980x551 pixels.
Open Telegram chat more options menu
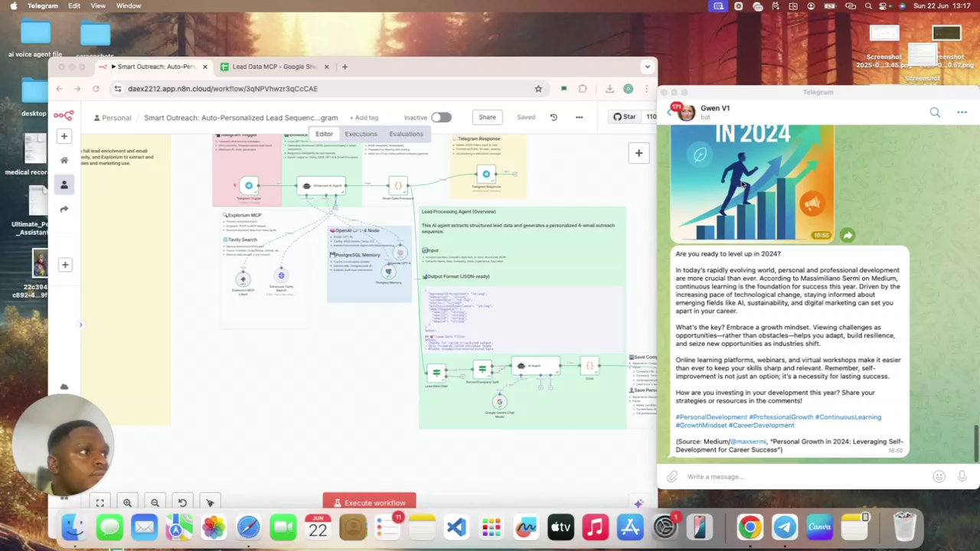point(962,112)
